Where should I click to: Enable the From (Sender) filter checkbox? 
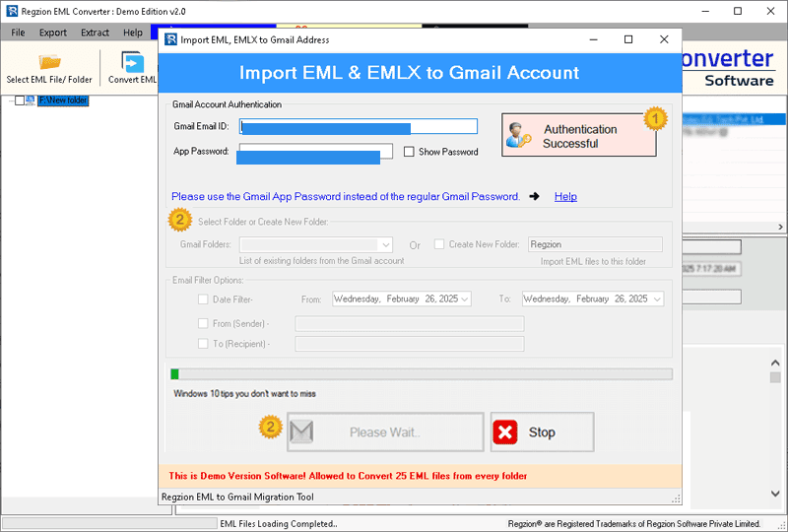coord(203,323)
